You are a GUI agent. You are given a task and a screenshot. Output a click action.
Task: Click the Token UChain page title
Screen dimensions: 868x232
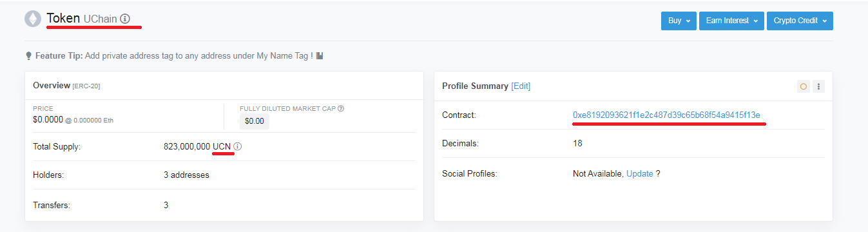(82, 19)
